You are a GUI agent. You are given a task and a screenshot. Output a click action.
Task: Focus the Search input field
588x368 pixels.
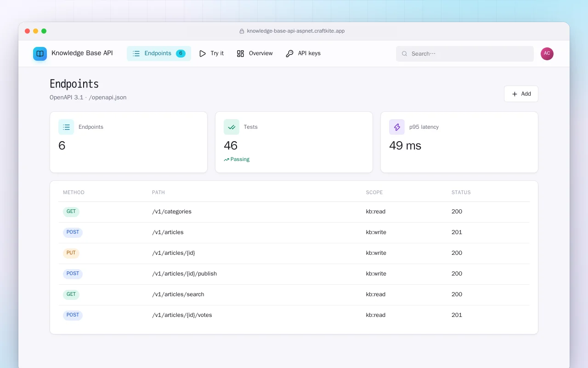click(465, 54)
